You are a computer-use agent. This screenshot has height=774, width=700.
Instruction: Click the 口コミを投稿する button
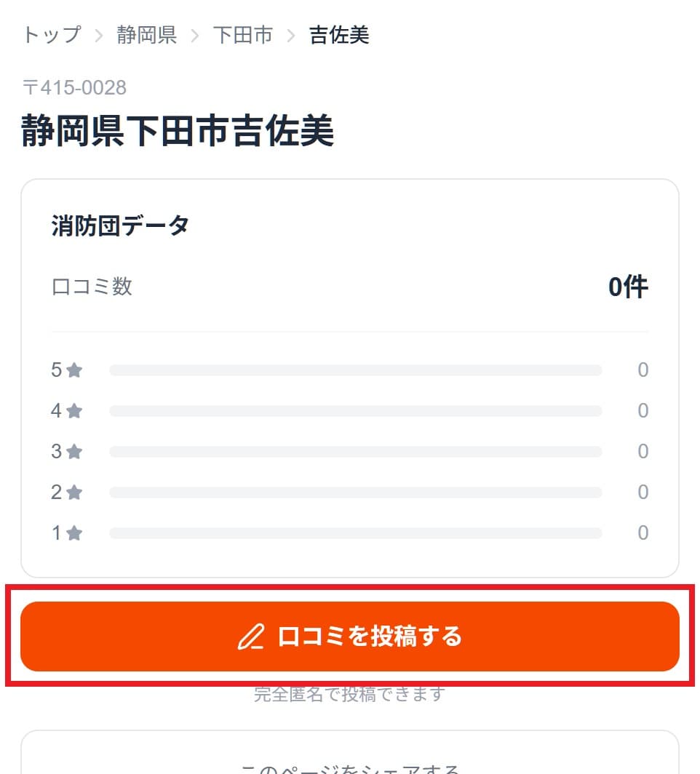pyautogui.click(x=350, y=636)
